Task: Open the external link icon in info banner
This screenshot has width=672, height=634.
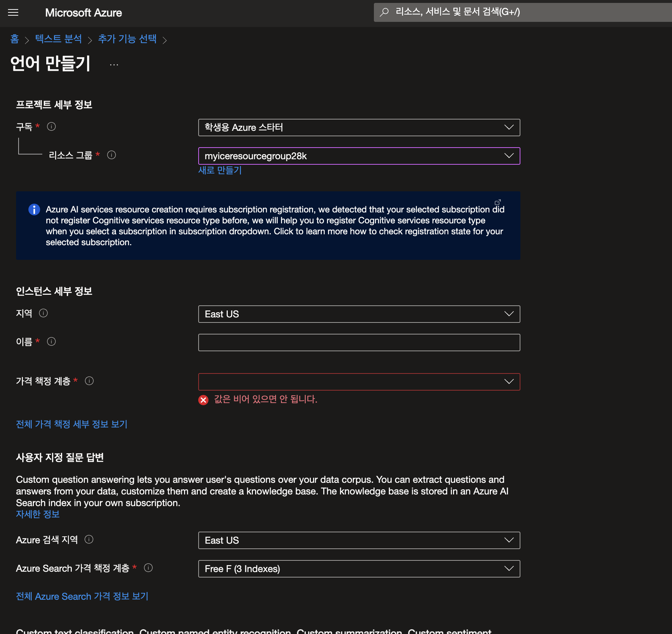Action: [498, 202]
